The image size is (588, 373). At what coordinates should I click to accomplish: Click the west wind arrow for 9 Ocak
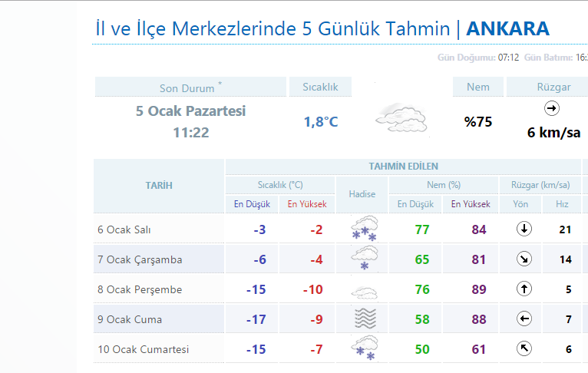[x=524, y=319]
